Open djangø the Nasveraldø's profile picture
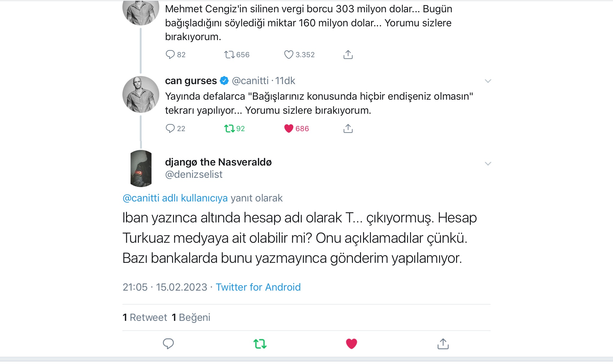Viewport: 613px width, 364px height. [141, 169]
